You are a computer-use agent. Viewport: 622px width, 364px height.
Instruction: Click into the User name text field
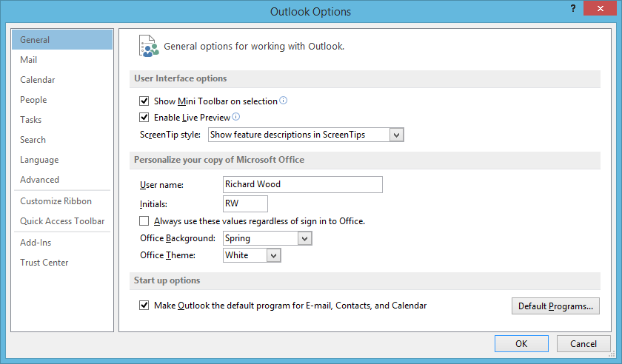[303, 184]
